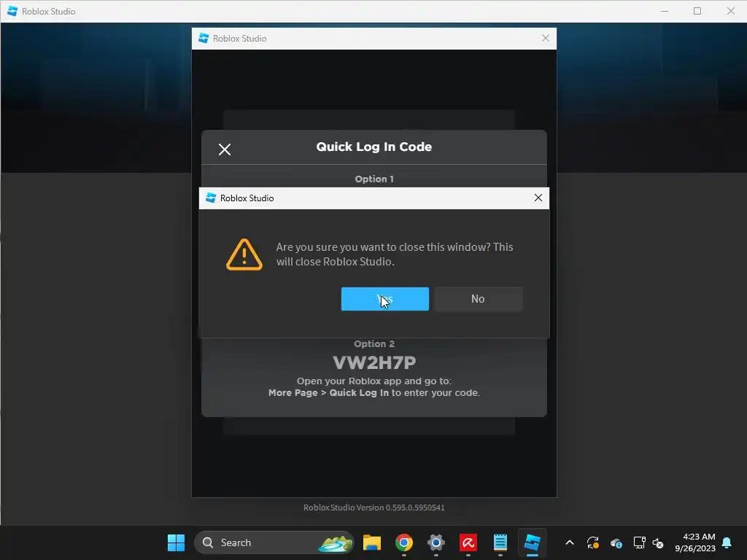Select the VW2H7P quick login code
Image resolution: width=747 pixels, height=560 pixels.
point(374,363)
